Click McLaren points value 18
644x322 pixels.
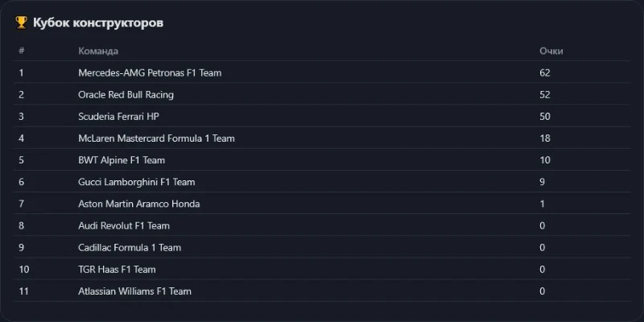[545, 138]
